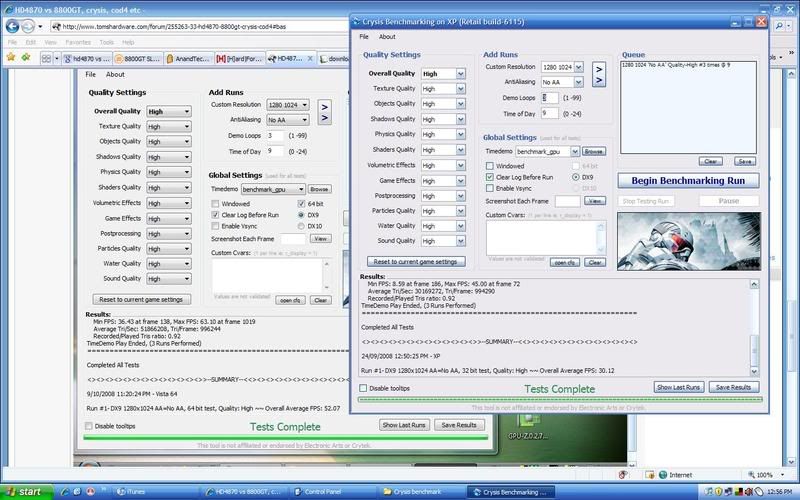Click Time of Day field in front window

(x=549, y=113)
